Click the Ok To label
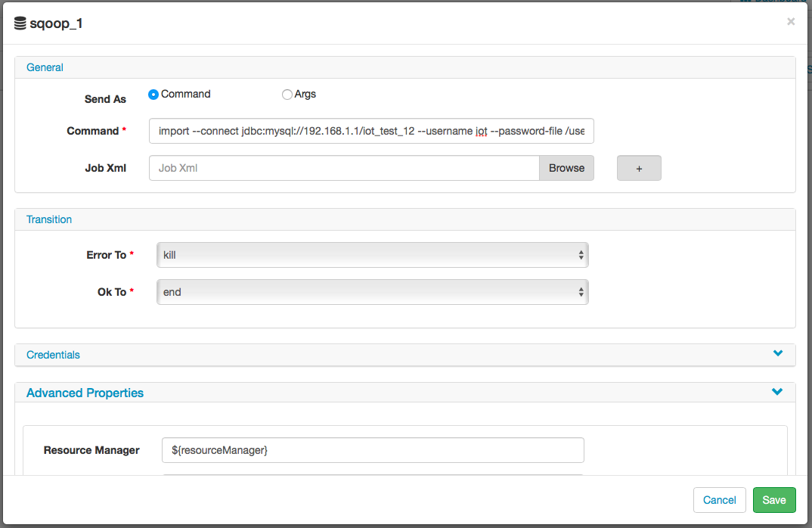Viewport: 812px width, 528px height. [x=112, y=292]
